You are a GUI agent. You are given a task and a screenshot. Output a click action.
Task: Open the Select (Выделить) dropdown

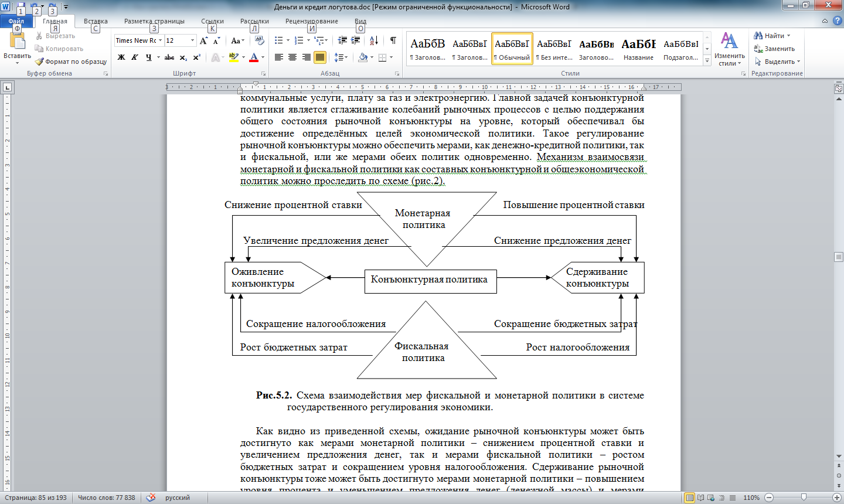pyautogui.click(x=777, y=62)
